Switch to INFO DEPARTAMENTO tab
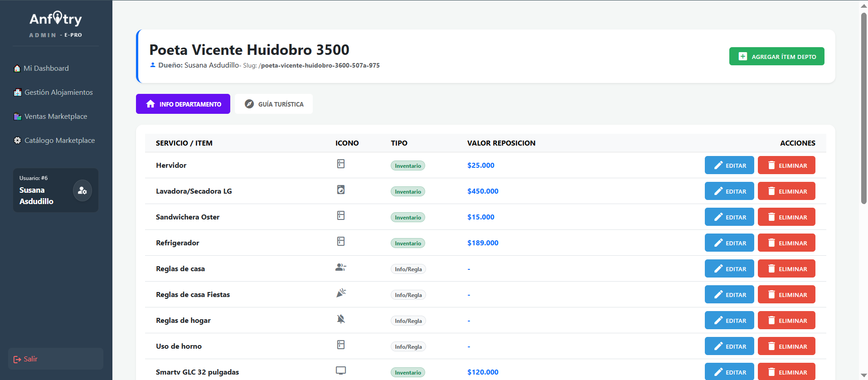Screen dimensions: 868x380 tap(183, 104)
